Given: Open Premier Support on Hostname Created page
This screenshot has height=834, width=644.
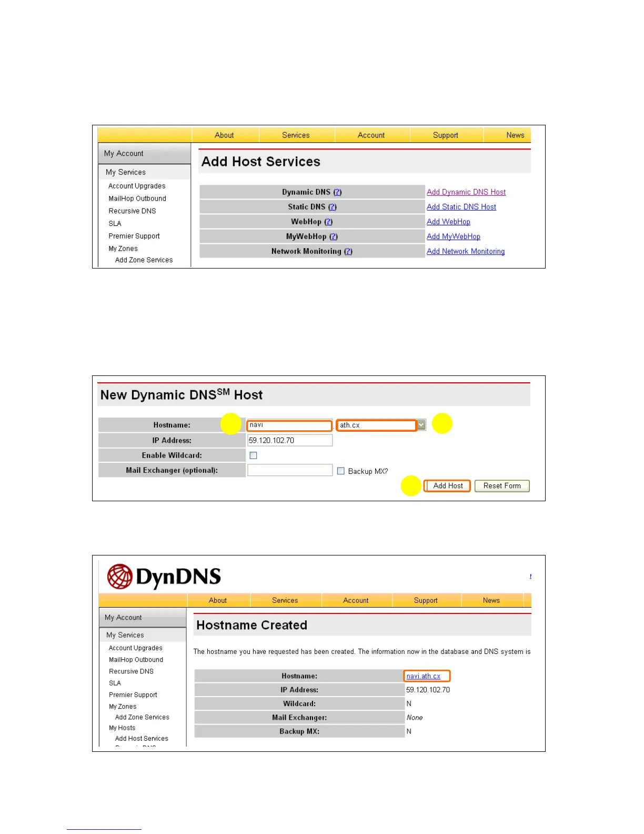Looking at the screenshot, I should (133, 695).
